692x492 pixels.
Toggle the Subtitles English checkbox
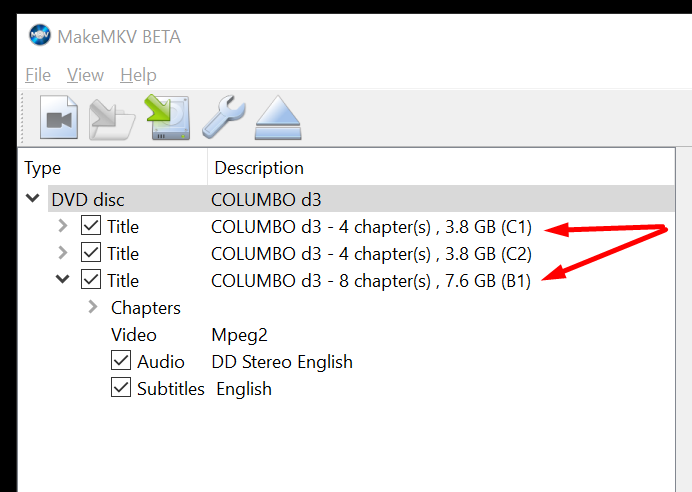(121, 387)
